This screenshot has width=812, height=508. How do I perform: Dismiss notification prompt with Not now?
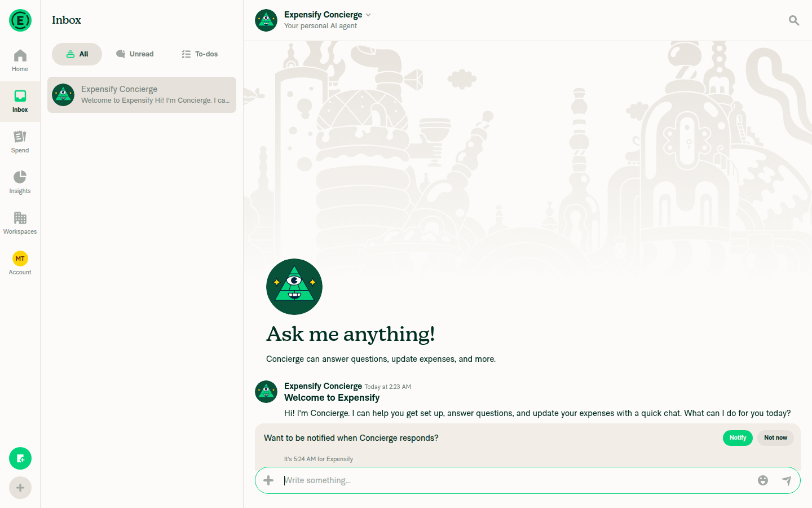pyautogui.click(x=775, y=438)
